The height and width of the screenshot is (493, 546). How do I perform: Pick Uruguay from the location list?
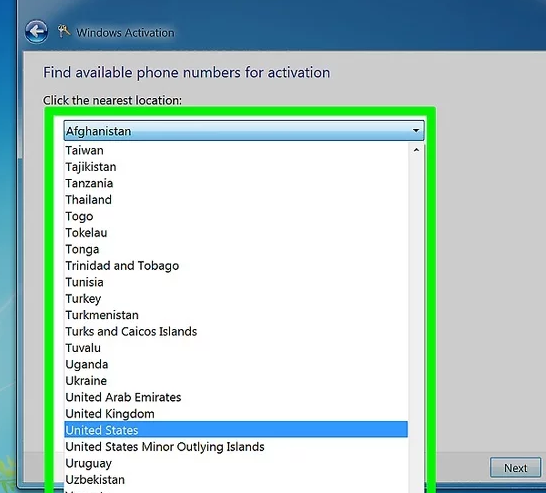236,463
